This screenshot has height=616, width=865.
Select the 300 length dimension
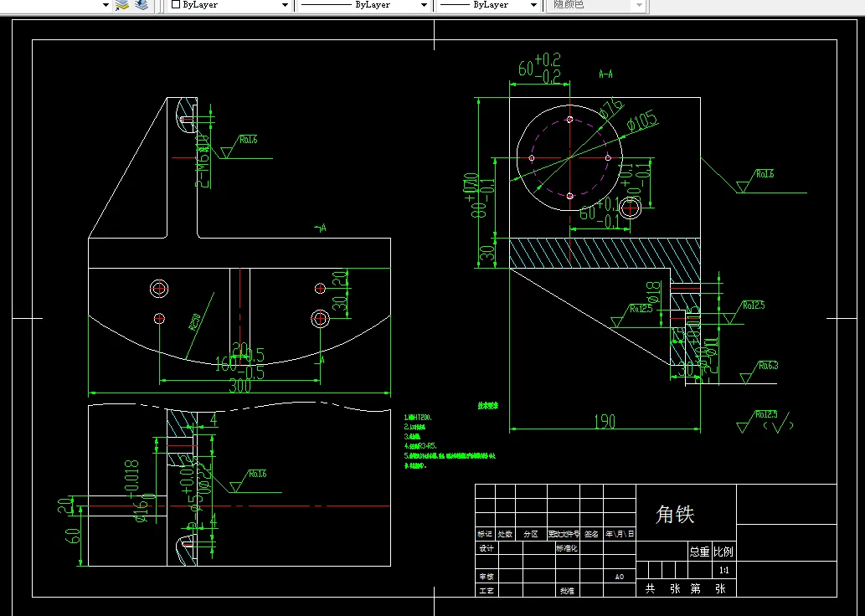tap(239, 386)
